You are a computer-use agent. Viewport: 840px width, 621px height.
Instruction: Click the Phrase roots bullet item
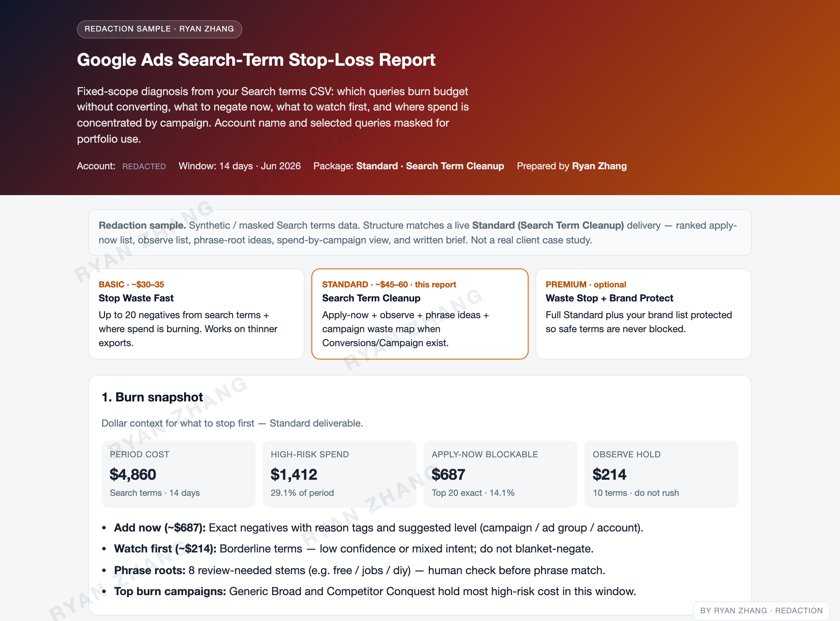coord(359,570)
